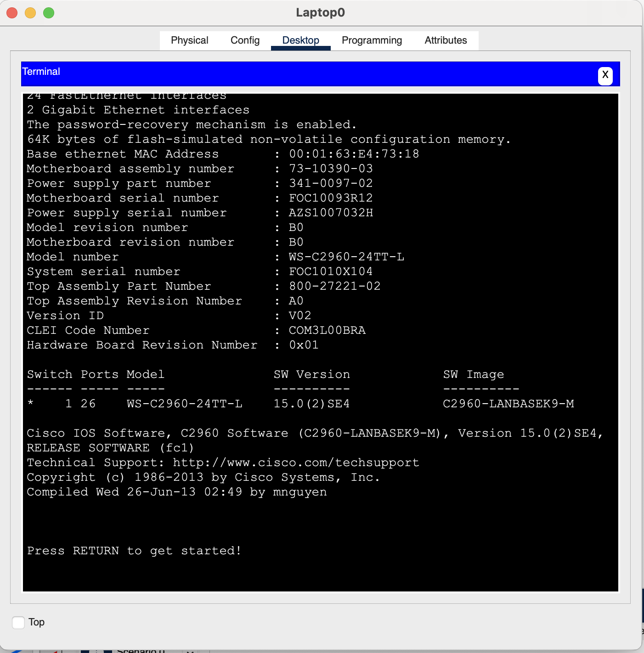
Task: Open the Programming tab
Action: click(x=372, y=40)
